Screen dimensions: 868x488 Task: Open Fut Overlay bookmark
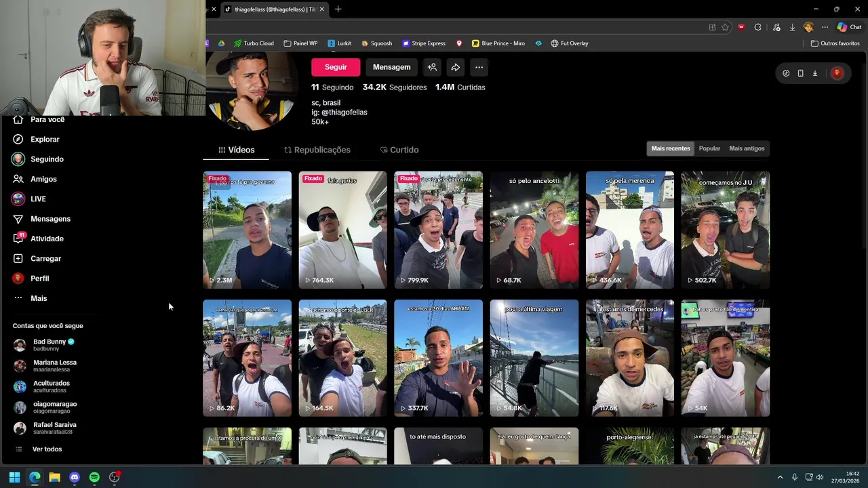click(570, 43)
